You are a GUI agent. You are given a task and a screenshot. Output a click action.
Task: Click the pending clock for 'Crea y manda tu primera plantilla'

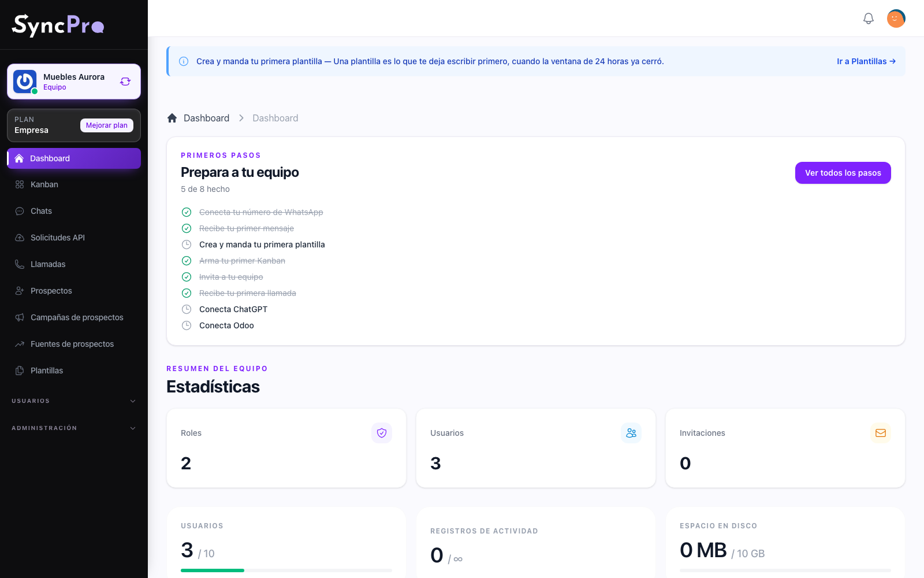[x=187, y=244]
